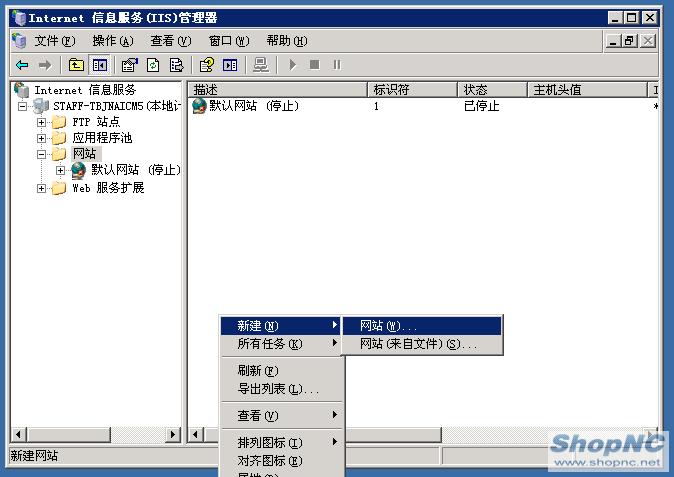Choose 导出列表(L)... in context menu
This screenshot has height=477, width=674.
tap(281, 389)
